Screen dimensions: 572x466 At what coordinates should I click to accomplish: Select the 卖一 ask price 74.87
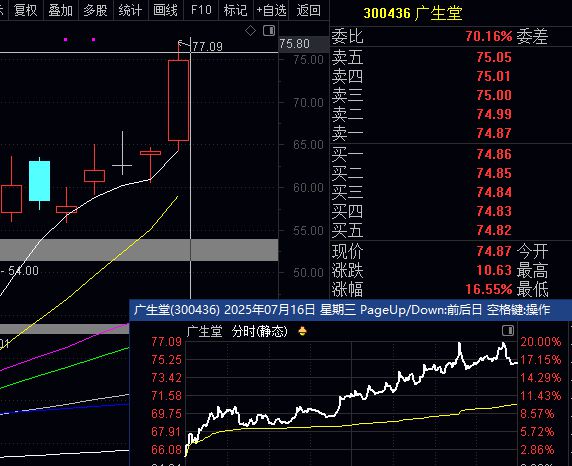point(494,133)
